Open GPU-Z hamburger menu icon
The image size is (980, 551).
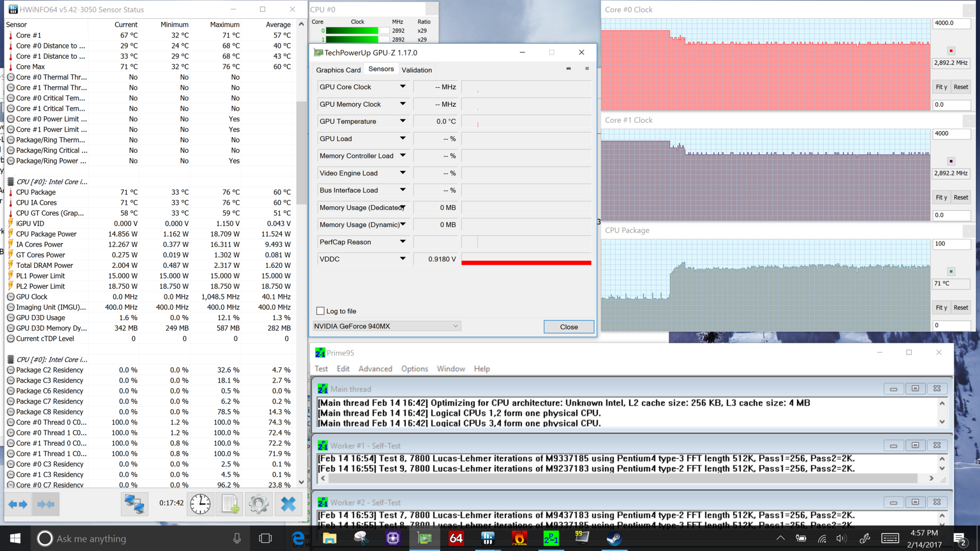(587, 69)
